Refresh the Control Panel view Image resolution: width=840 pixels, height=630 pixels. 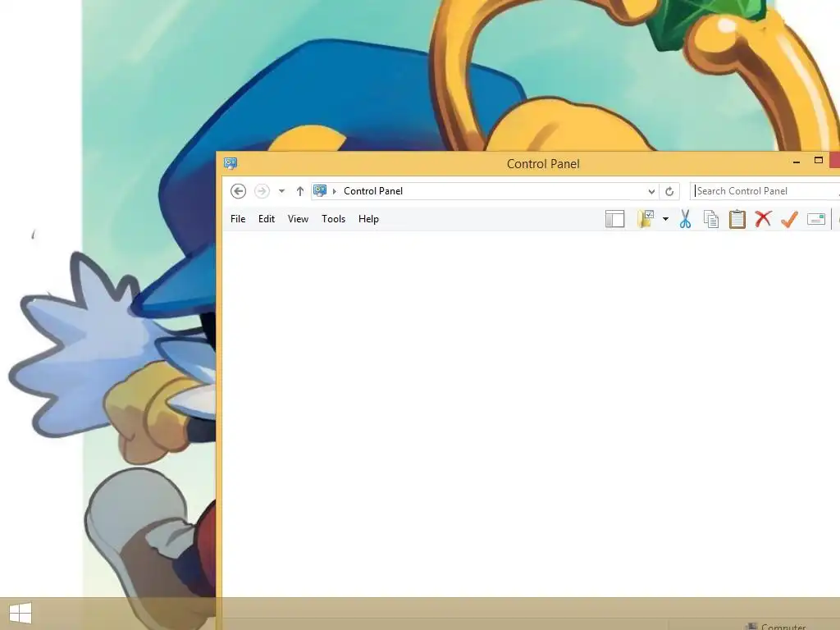click(x=669, y=191)
